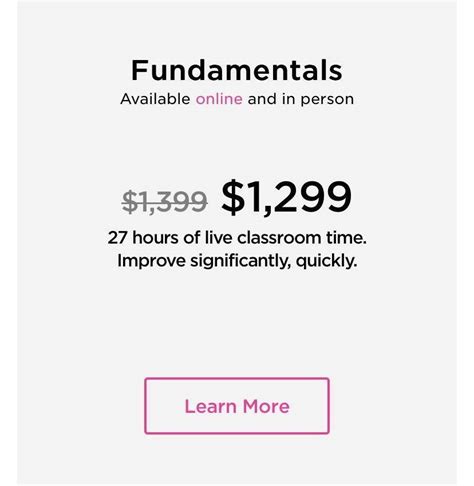Click the Learn More button
This screenshot has width=474, height=486.
pyautogui.click(x=237, y=406)
